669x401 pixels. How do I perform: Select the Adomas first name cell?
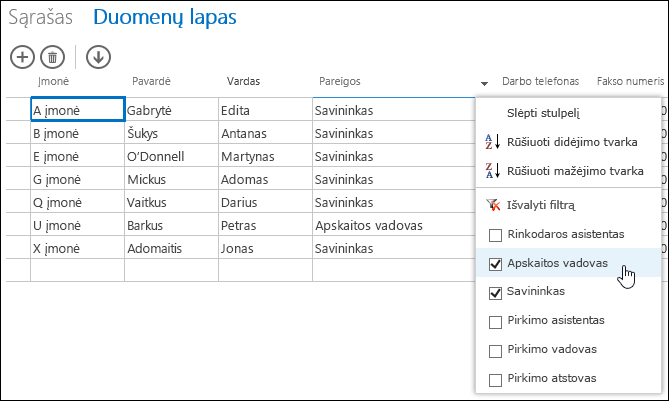pos(265,178)
